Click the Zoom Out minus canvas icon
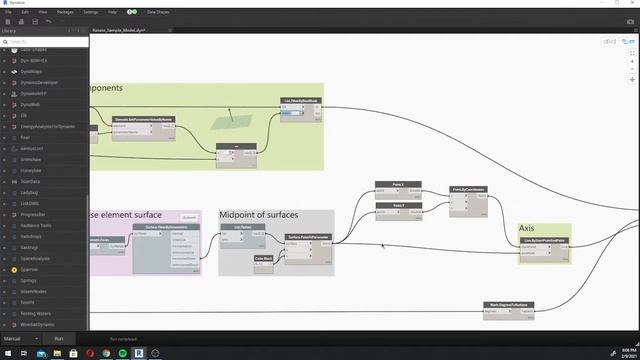Viewport: 640px width, 360px height. 632,69
